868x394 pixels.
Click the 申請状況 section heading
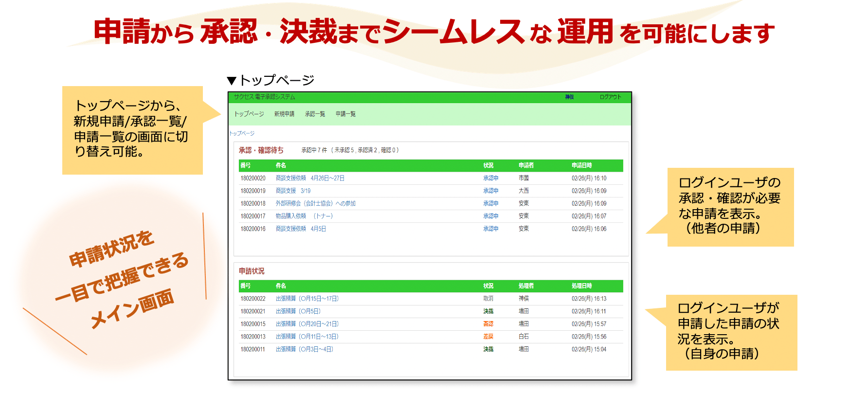[252, 271]
